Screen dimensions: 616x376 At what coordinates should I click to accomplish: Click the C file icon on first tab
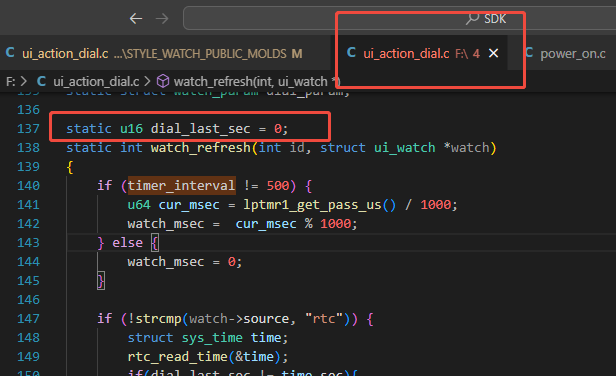[x=10, y=53]
